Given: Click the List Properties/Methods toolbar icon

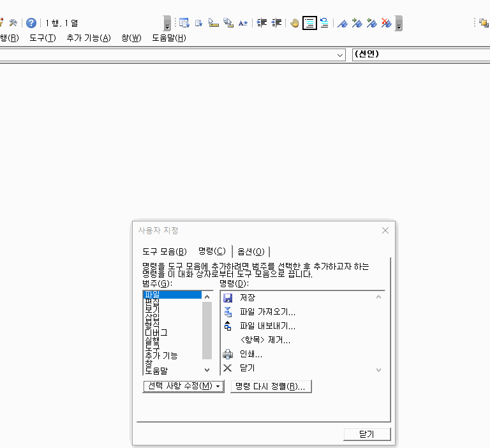Looking at the screenshot, I should (184, 23).
